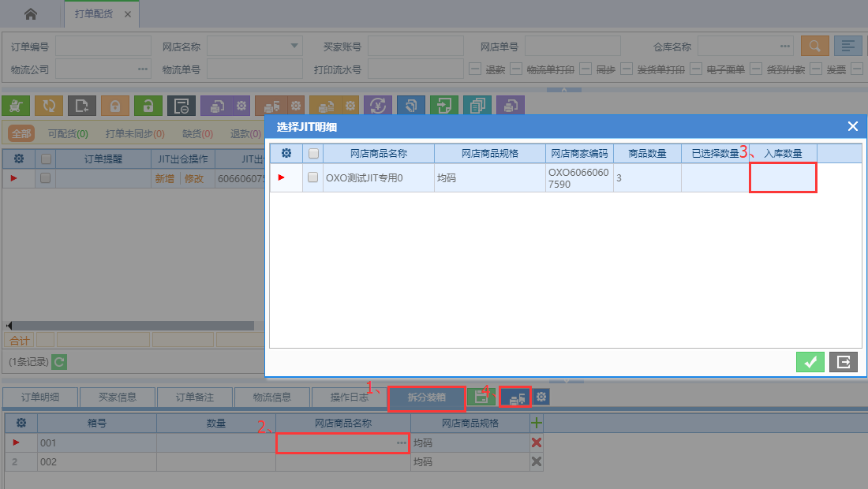The height and width of the screenshot is (489, 868).
Task: Delete box 002 with the gray X
Action: click(x=537, y=461)
